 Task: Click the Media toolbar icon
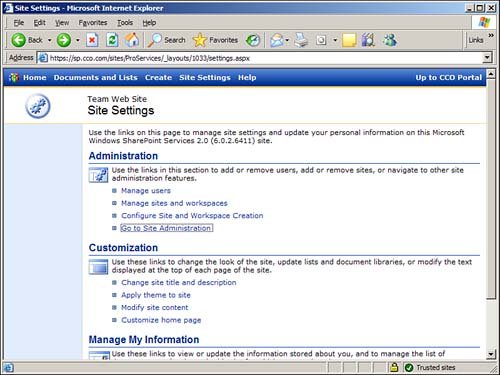click(x=253, y=40)
